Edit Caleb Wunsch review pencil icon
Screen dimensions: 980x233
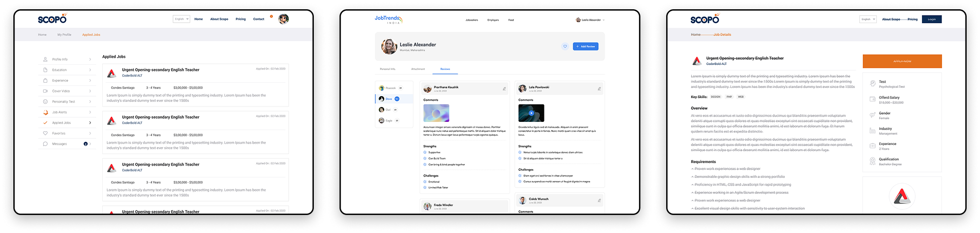point(599,200)
